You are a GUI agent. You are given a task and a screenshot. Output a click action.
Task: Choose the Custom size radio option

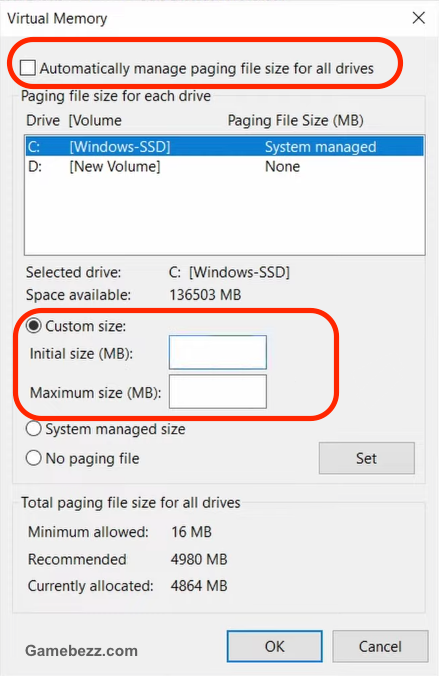coord(34,326)
